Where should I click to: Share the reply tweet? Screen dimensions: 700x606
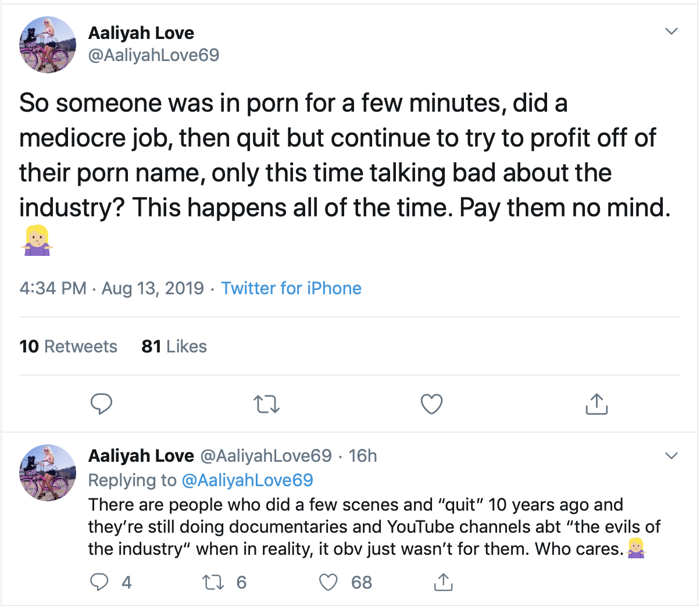[x=443, y=582]
